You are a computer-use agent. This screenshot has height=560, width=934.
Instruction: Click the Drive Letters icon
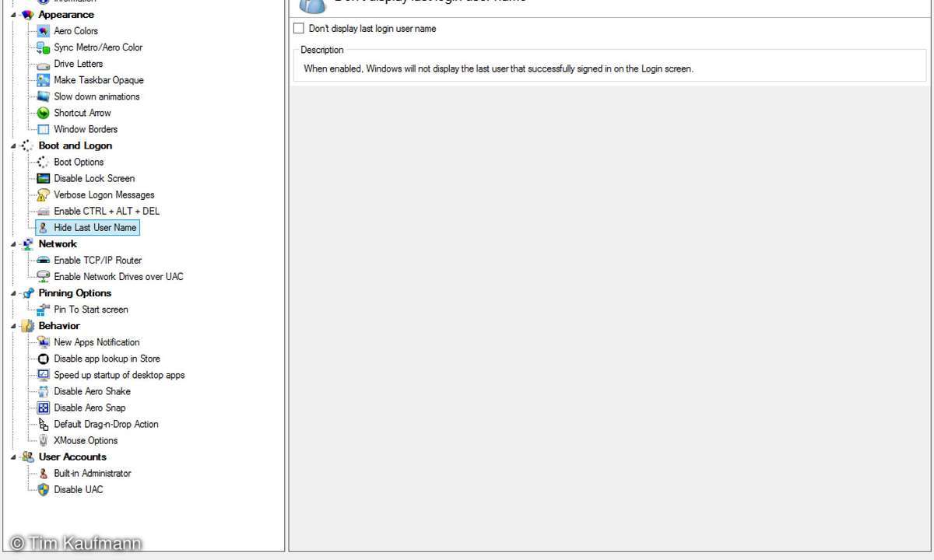pos(44,64)
